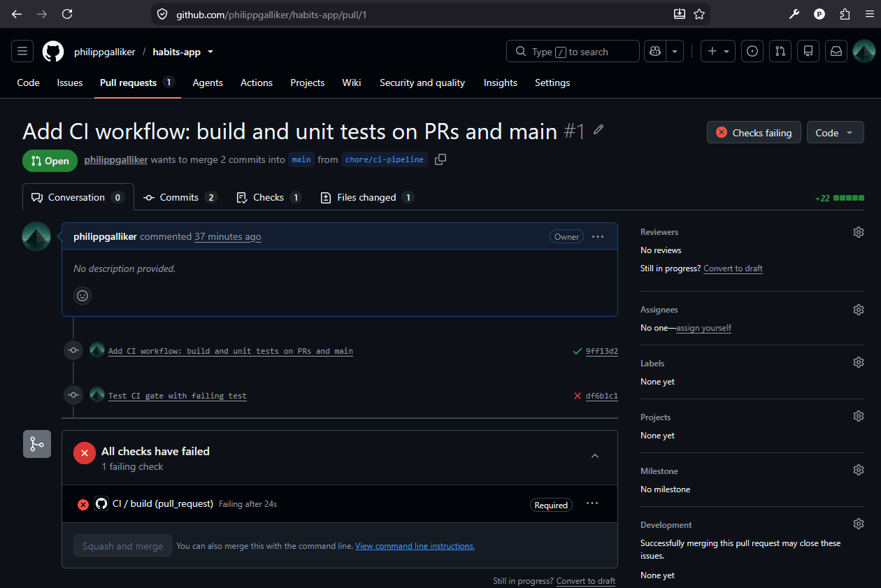The height and width of the screenshot is (588, 881).
Task: Open View command line instructions link
Action: point(415,546)
